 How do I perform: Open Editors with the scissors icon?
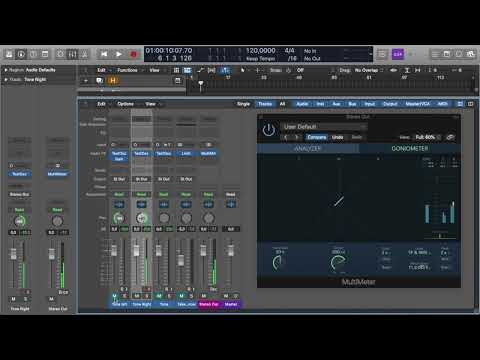pyautogui.click(x=84, y=54)
